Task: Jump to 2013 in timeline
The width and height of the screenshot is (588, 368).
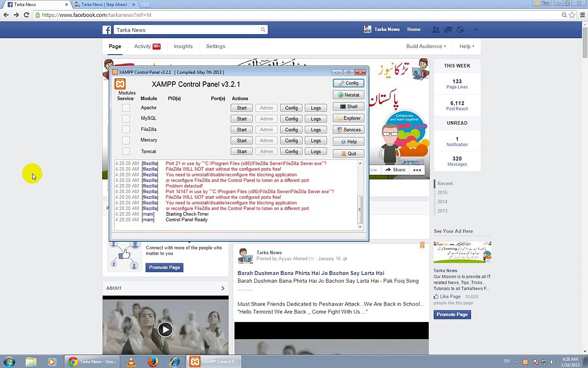Action: click(x=442, y=211)
